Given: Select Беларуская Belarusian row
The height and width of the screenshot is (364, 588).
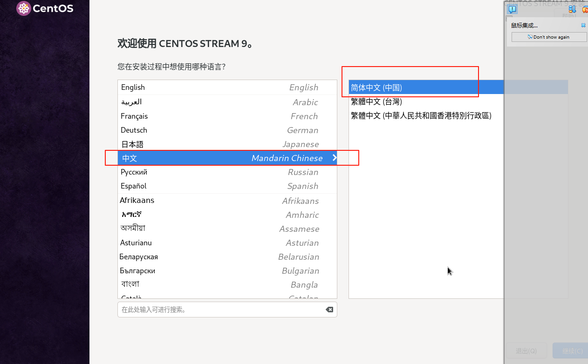Looking at the screenshot, I should pyautogui.click(x=227, y=256).
